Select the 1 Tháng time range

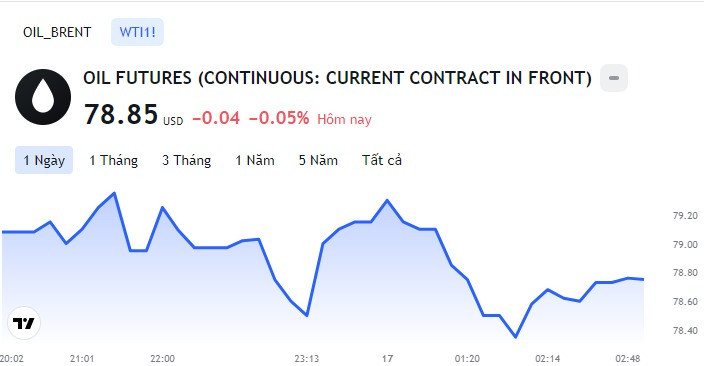[113, 160]
